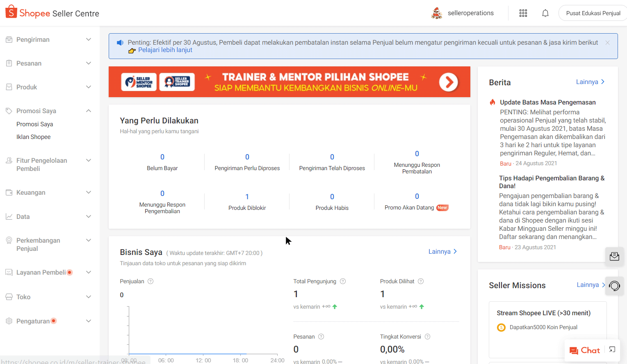Image resolution: width=627 pixels, height=364 pixels.
Task: Click Pusat Edukasi Penjual button
Action: click(x=593, y=13)
